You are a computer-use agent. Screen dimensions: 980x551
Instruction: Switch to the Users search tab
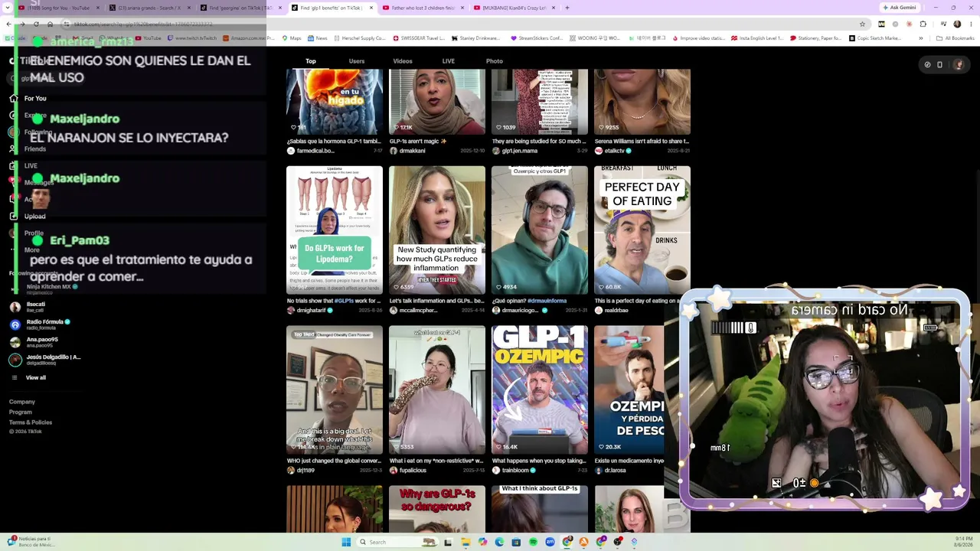pos(357,61)
